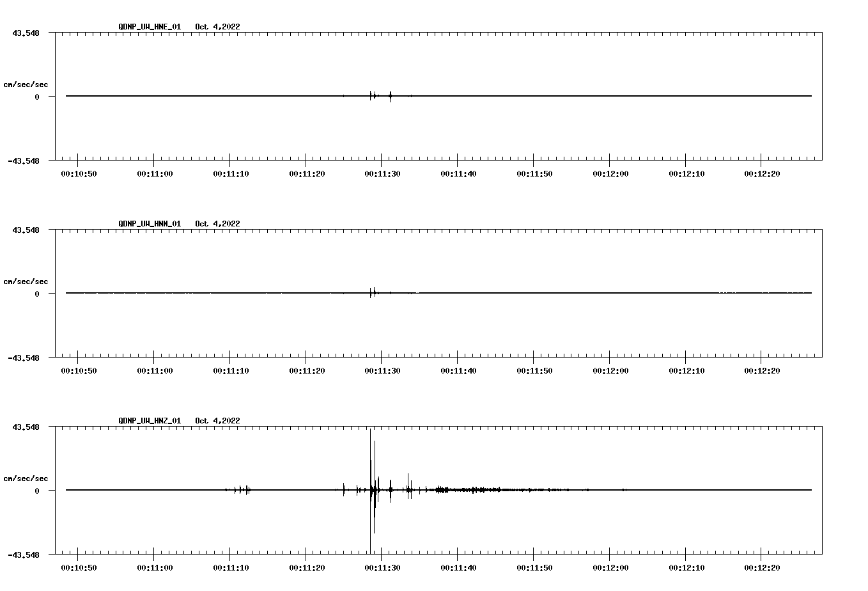Click the 00:11:20 time label under HNZ plot
Viewport: 868px width, 591px height.
pos(307,568)
